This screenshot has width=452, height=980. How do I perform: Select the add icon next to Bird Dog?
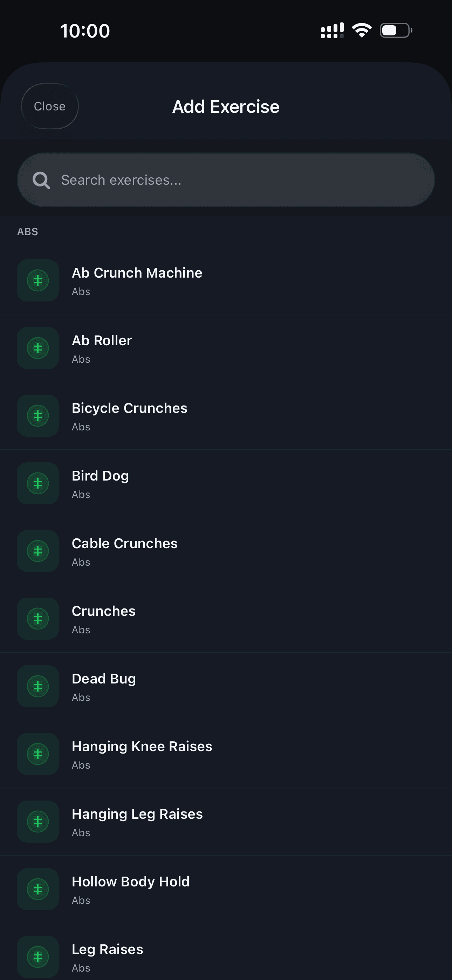(37, 484)
